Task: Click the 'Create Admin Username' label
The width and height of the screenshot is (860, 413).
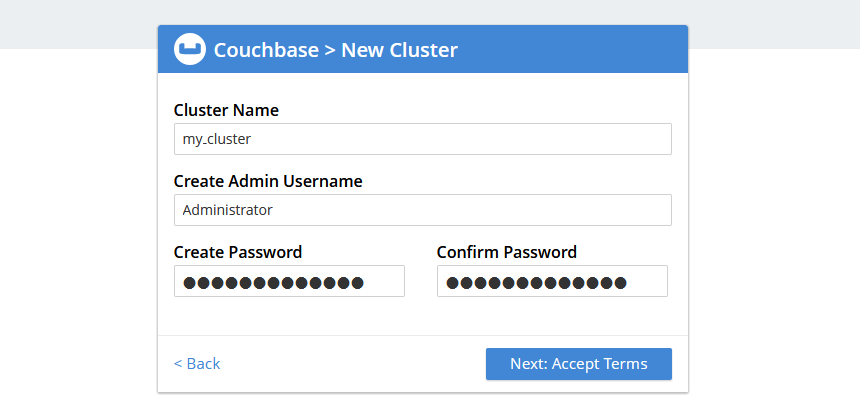Action: [268, 181]
